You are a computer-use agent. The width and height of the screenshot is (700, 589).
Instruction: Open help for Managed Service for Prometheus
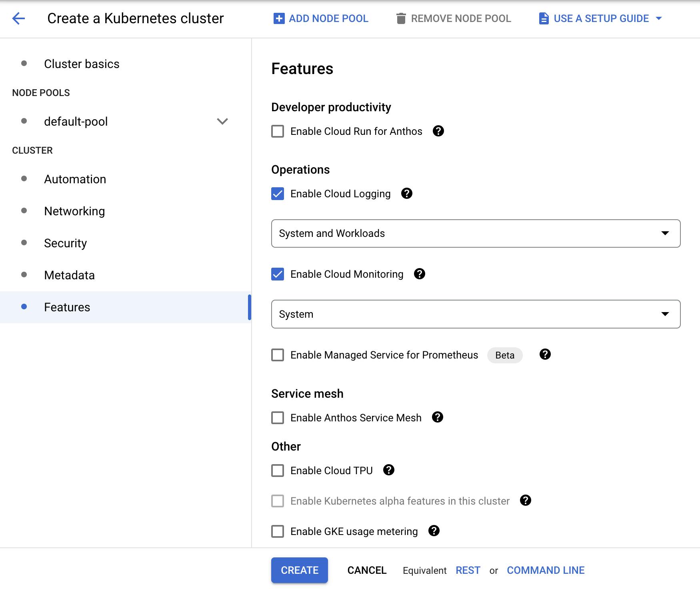coord(545,355)
